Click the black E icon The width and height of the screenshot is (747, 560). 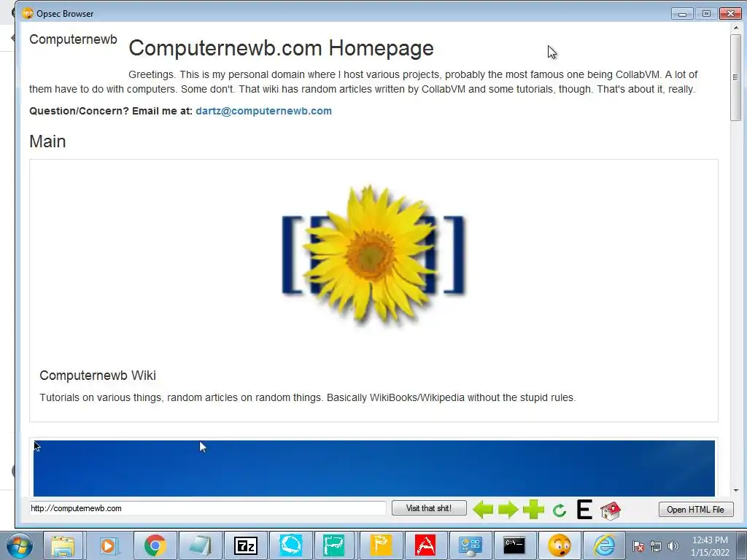(x=584, y=510)
